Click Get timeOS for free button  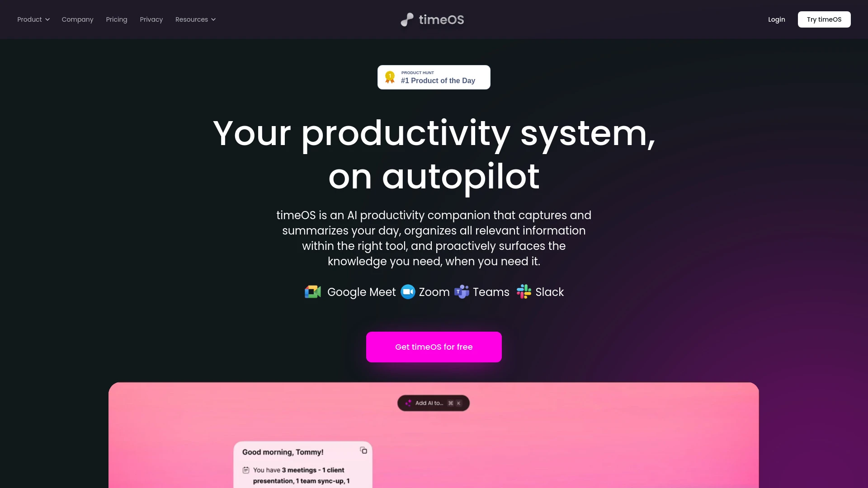(x=434, y=347)
